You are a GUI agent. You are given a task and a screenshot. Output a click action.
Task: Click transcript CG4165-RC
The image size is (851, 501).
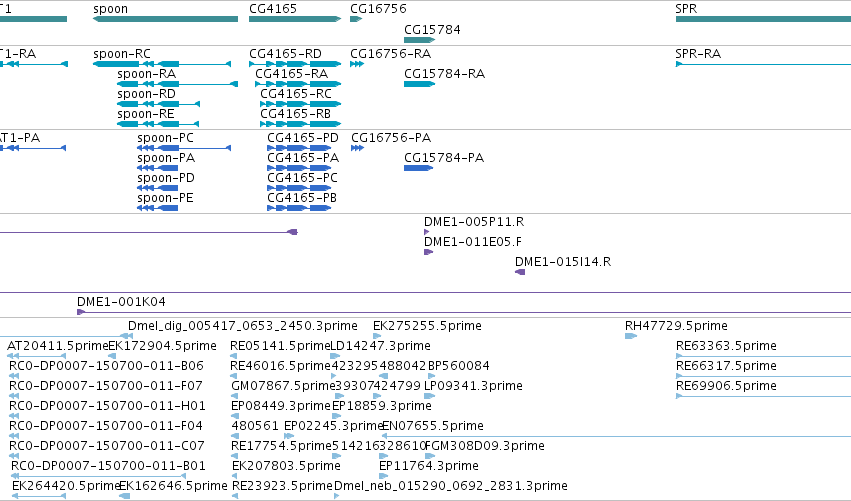(x=296, y=94)
